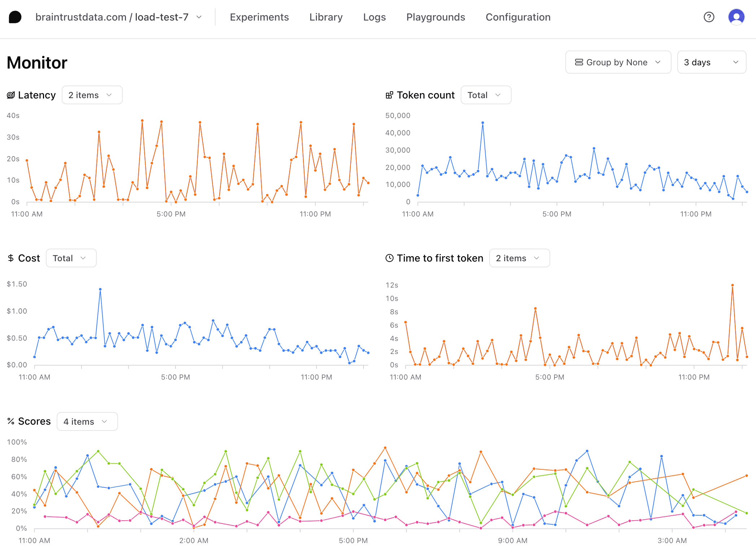Click the Monitor page heading

37,62
